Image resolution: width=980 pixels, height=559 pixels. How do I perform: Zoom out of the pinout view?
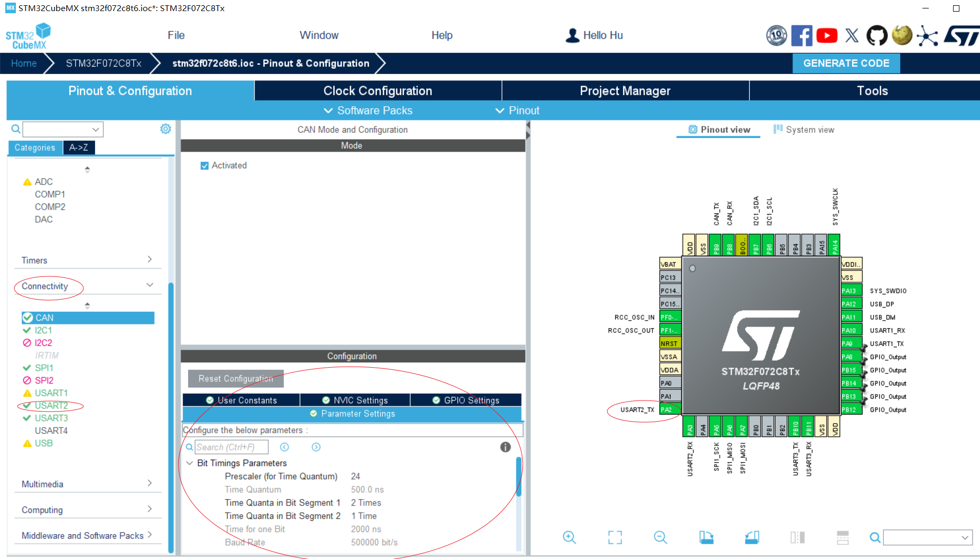pos(660,537)
